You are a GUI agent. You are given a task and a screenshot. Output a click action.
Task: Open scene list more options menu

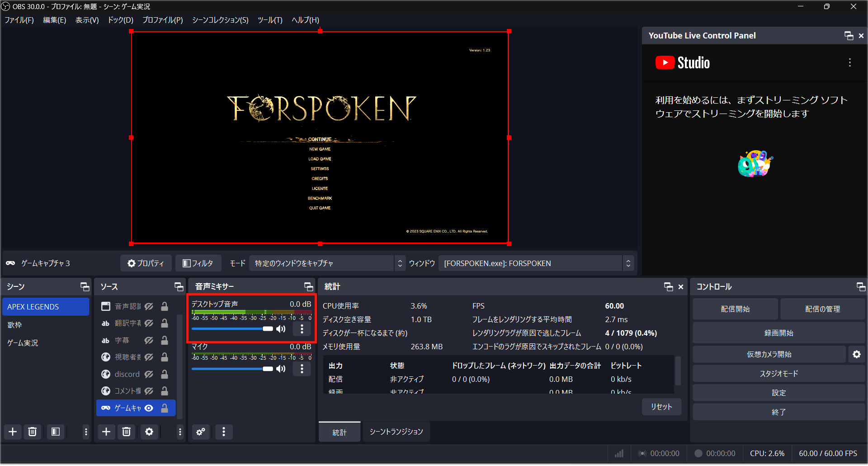click(x=86, y=432)
